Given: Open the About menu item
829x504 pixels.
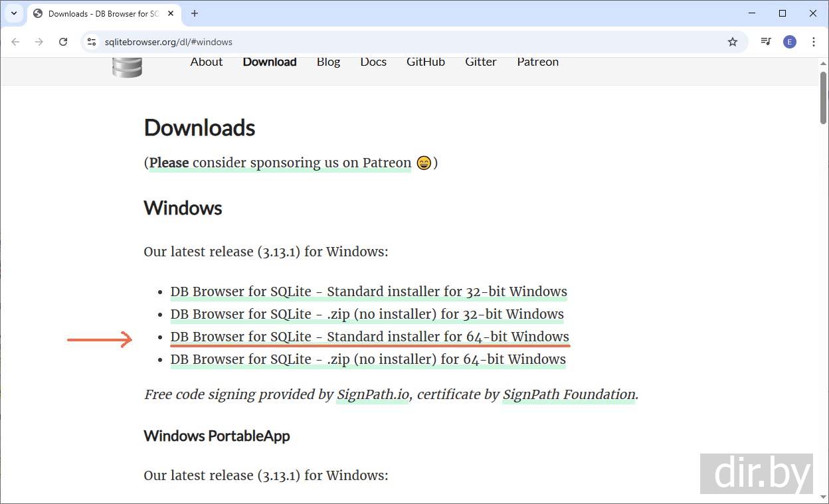Looking at the screenshot, I should click(207, 62).
